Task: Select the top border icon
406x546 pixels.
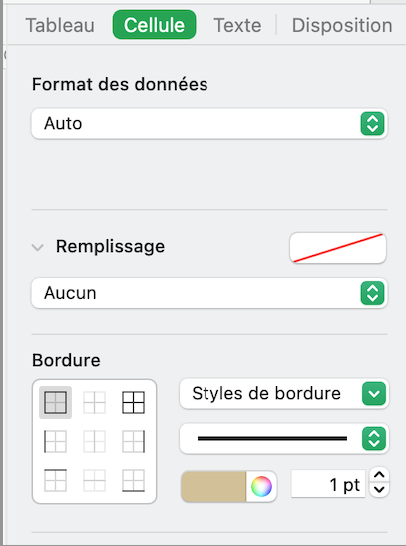Action: 55,481
